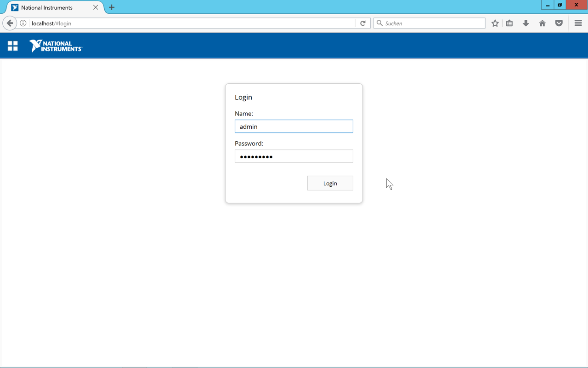
Task: Open the downloads panel
Action: (526, 23)
